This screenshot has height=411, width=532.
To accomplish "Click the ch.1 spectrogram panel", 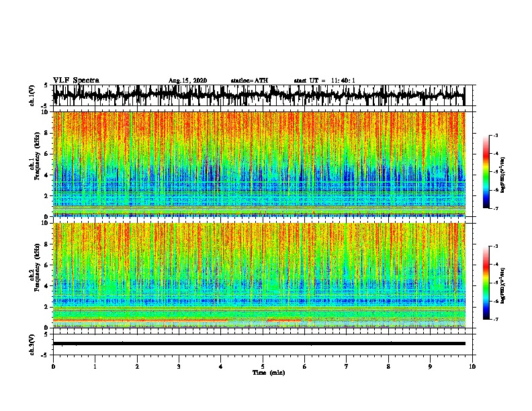I will tap(259, 164).
